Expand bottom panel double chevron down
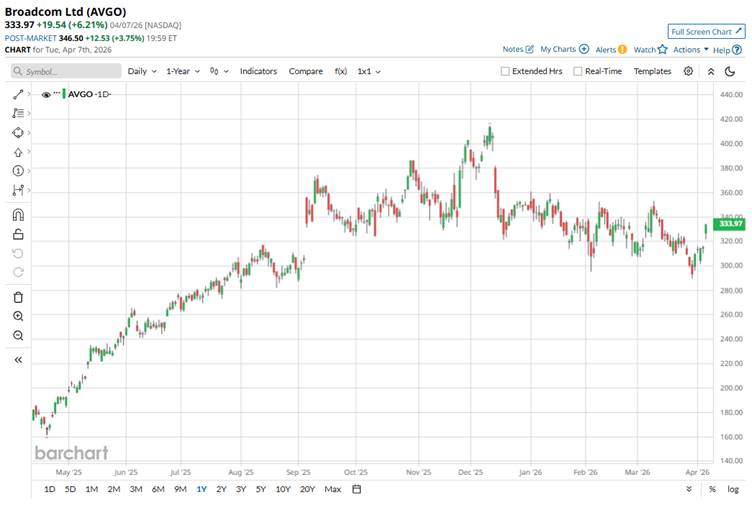Screen dimensions: 752x505 [689, 489]
